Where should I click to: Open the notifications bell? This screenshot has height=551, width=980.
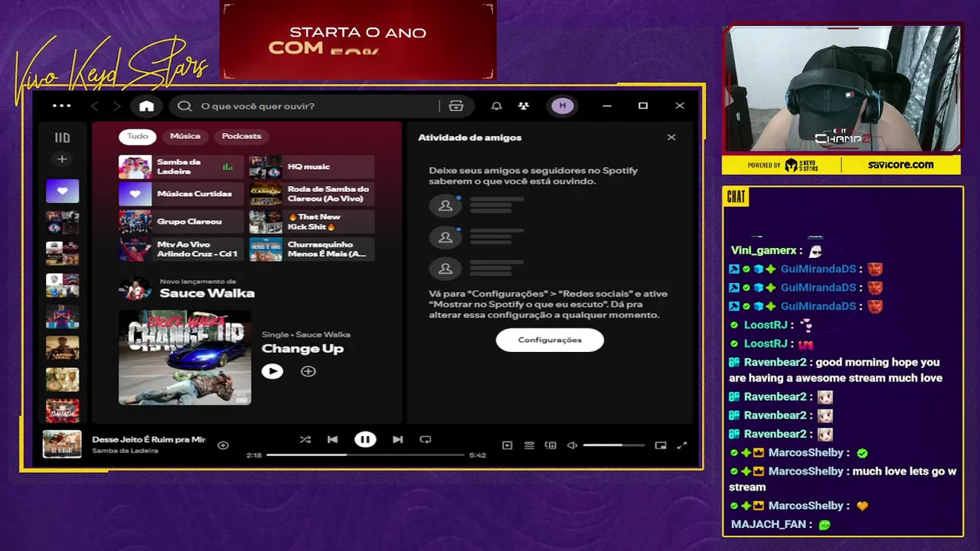click(x=496, y=106)
